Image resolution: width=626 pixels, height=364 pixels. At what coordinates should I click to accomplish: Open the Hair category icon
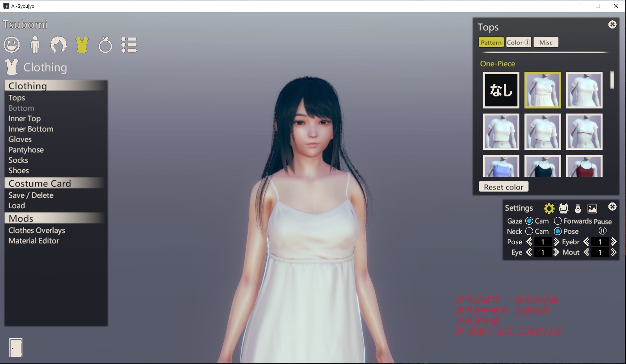59,45
